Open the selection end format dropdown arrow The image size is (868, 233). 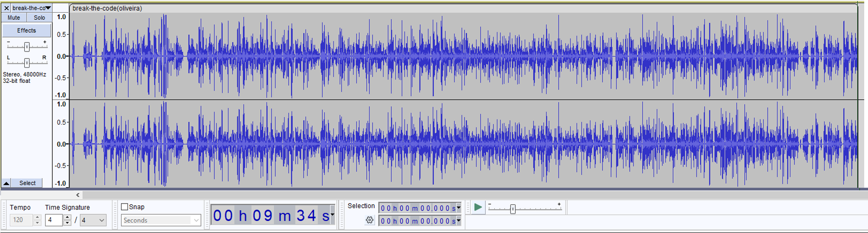459,221
